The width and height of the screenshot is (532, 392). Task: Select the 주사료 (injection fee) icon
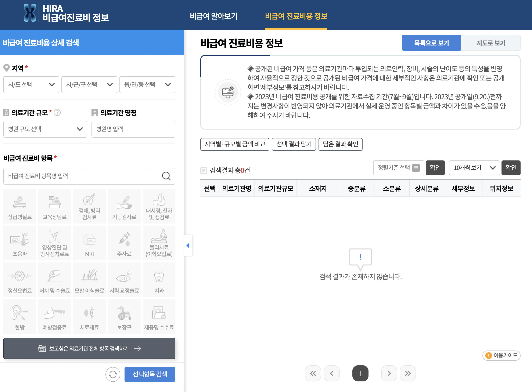point(124,243)
